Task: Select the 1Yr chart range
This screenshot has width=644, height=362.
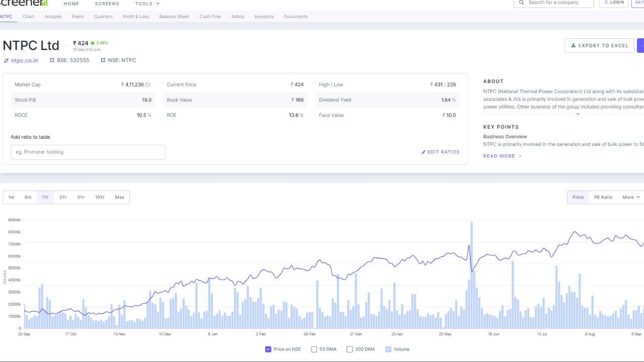Action: click(45, 197)
